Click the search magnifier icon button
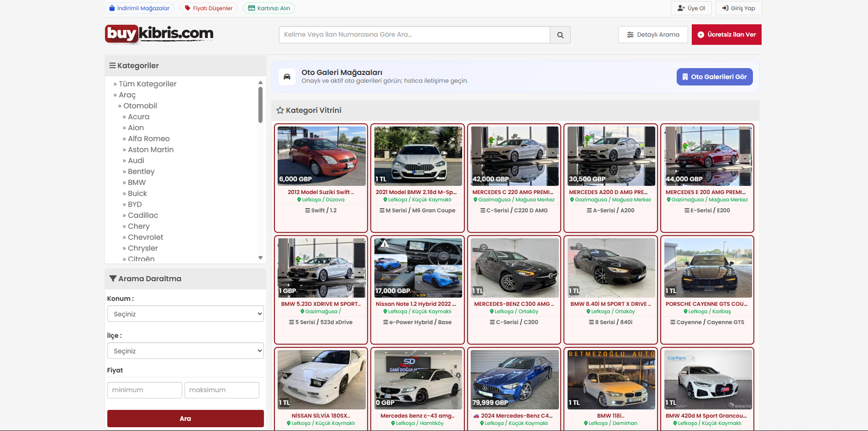This screenshot has height=431, width=868. [x=560, y=35]
